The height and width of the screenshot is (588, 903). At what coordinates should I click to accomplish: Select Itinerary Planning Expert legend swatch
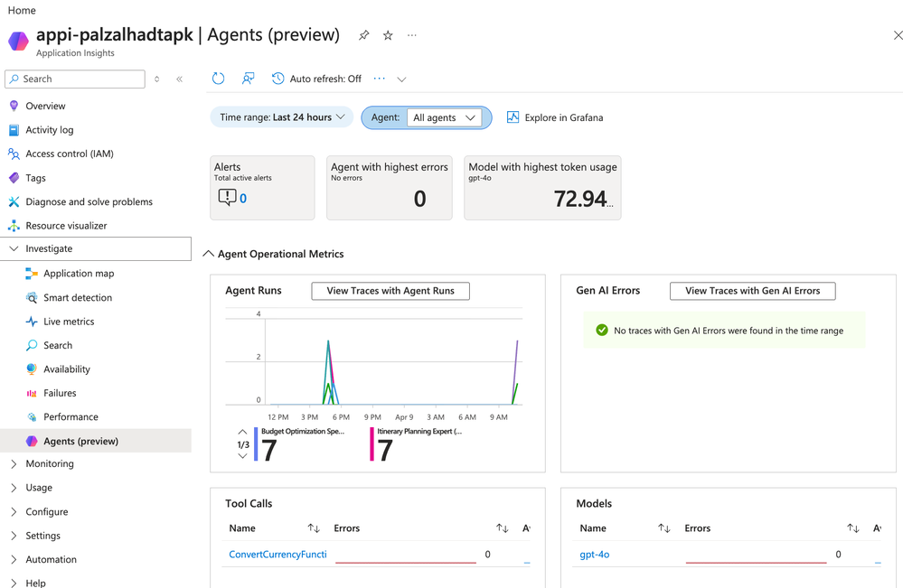click(372, 444)
